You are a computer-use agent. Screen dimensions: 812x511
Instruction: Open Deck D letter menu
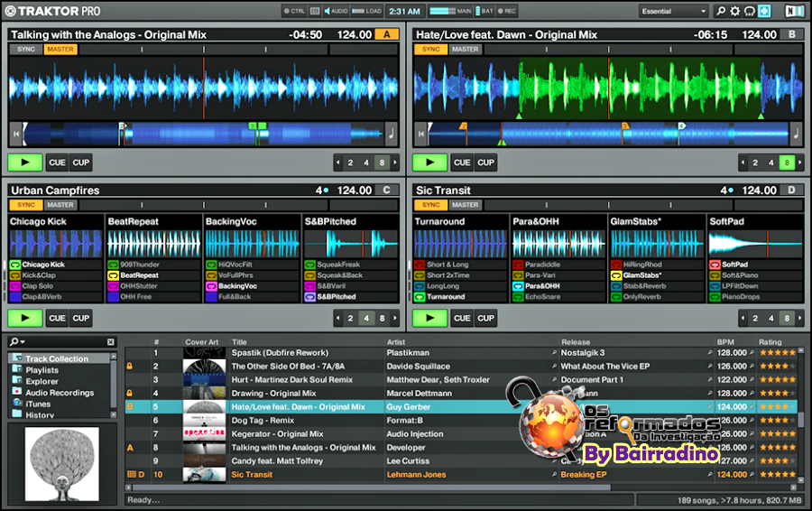pyautogui.click(x=792, y=190)
